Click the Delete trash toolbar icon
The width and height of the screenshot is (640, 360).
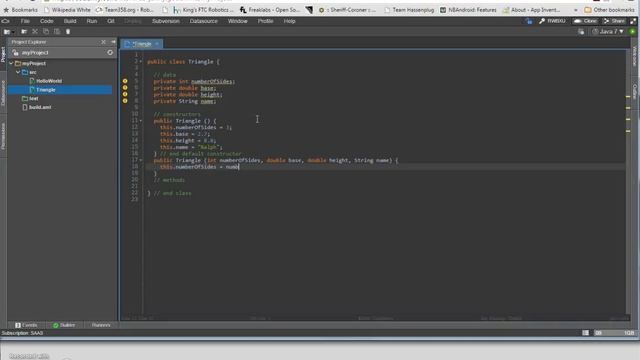[68, 31]
